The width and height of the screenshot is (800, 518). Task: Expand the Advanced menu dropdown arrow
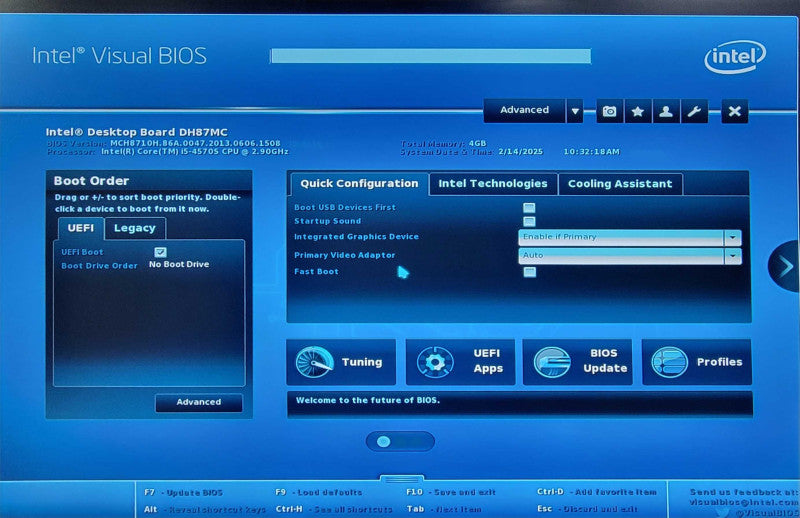tap(575, 111)
